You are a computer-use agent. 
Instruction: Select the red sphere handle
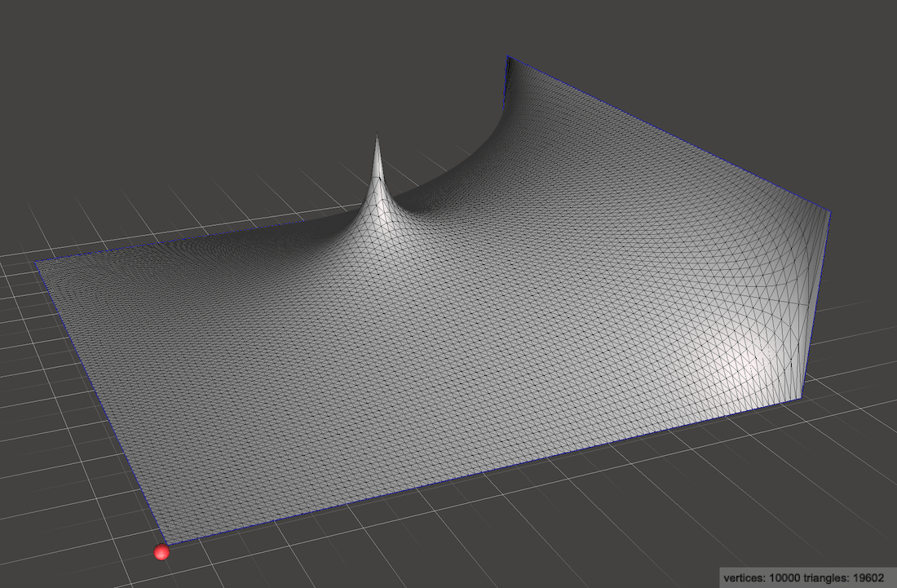point(162,552)
